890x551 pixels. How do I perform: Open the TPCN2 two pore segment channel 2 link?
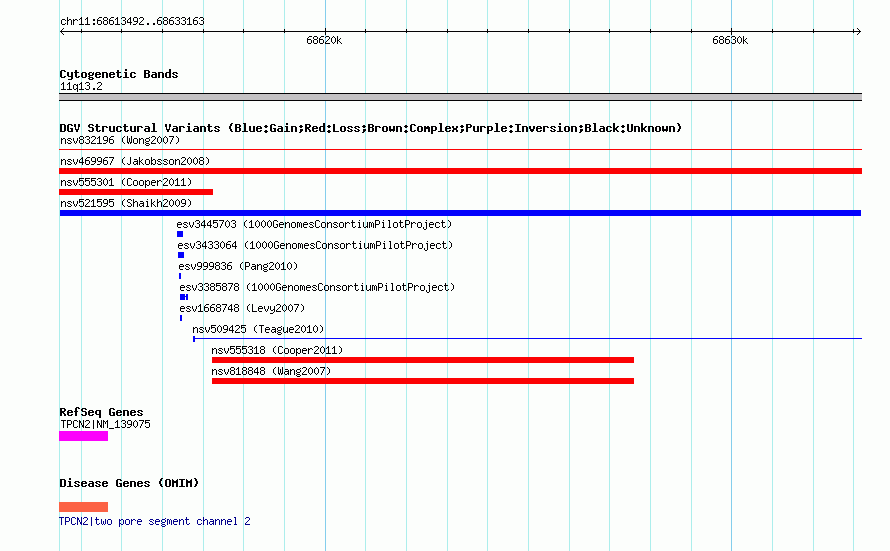155,521
